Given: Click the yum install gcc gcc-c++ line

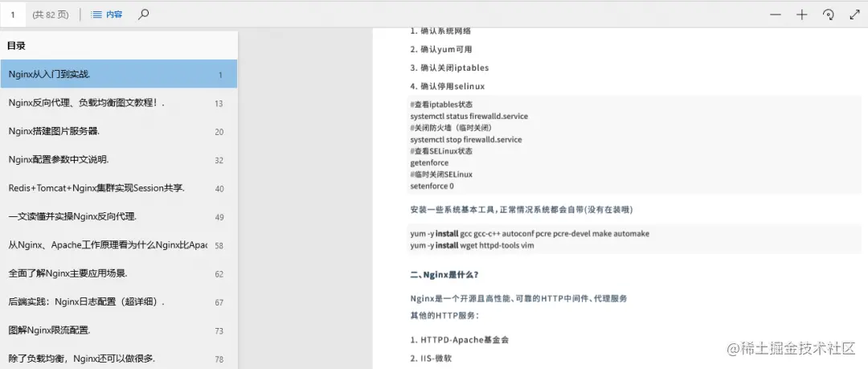Looking at the screenshot, I should click(x=530, y=234).
